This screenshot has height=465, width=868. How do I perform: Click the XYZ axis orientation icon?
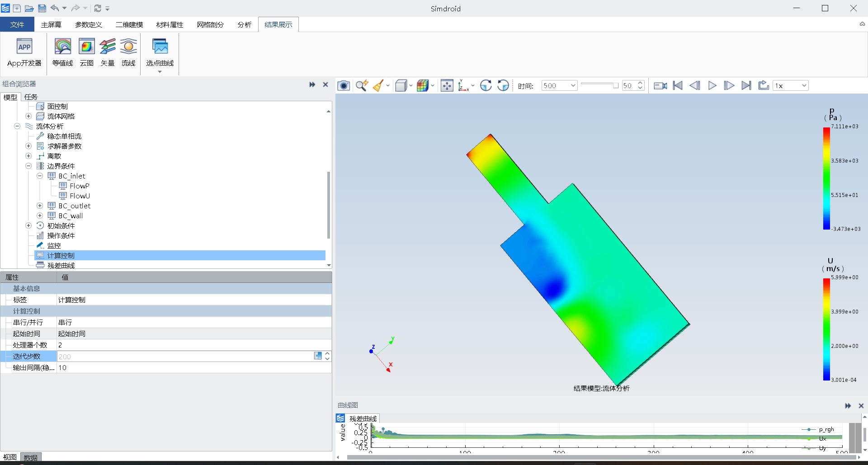point(463,85)
